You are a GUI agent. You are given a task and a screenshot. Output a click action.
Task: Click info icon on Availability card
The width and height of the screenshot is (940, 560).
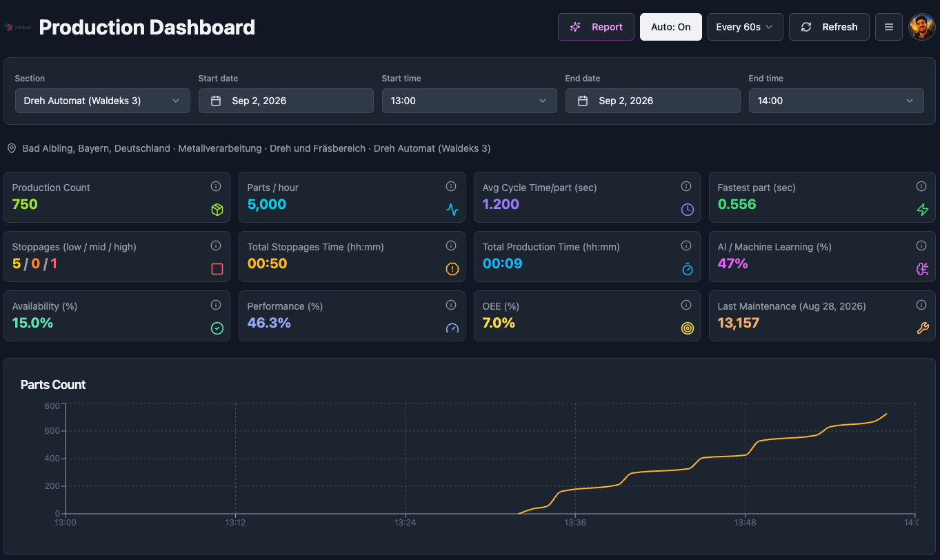click(x=216, y=305)
